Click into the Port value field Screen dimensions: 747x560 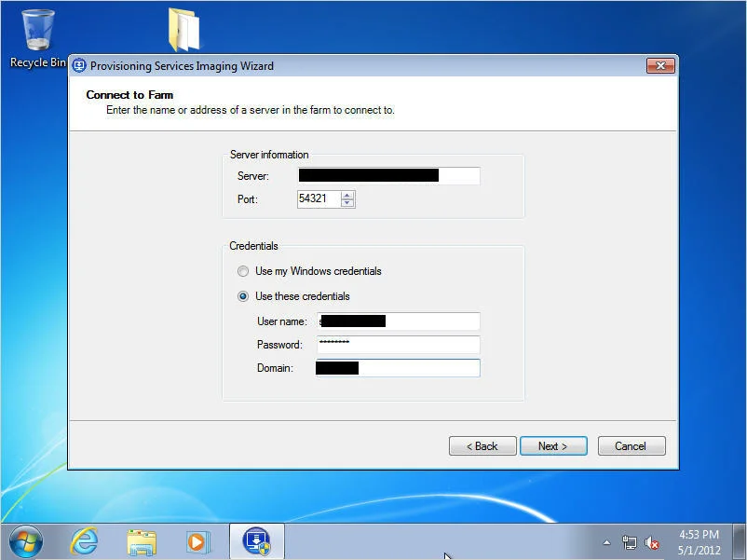tap(319, 198)
